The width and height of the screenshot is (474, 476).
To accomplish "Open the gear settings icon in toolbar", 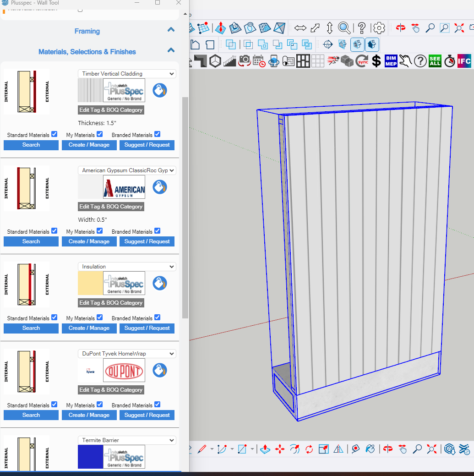I will [379, 28].
